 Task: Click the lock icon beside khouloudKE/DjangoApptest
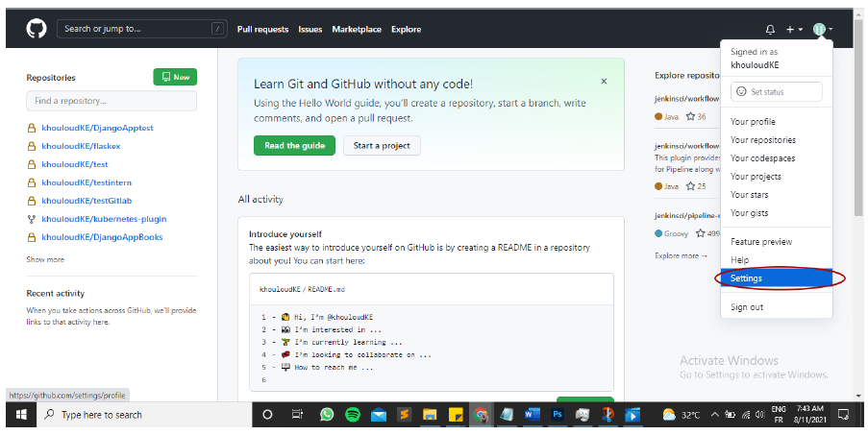32,128
